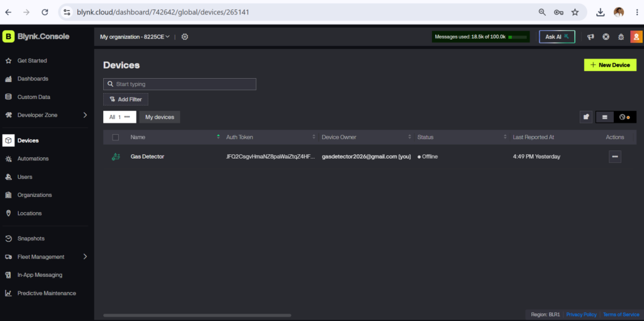Image resolution: width=644 pixels, height=321 pixels.
Task: Open the Gas Detector actions menu
Action: coord(615,157)
